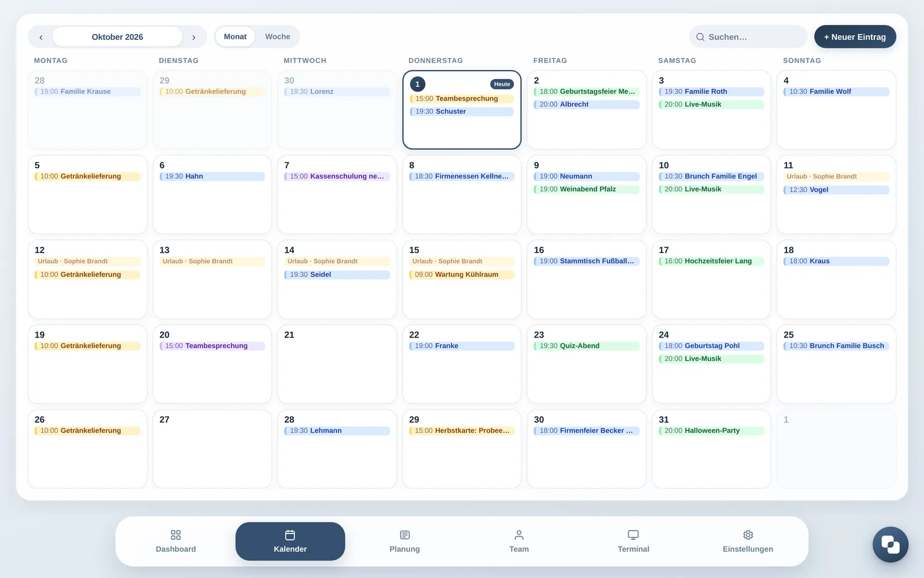924x578 pixels.
Task: Go to previous month arrow
Action: point(41,37)
